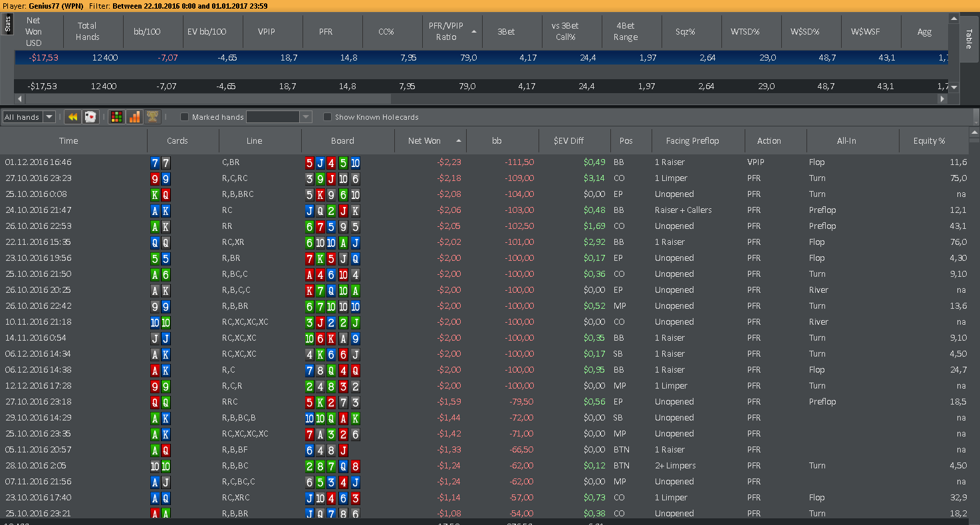Open the vertical Table side tab
The height and width of the screenshot is (525, 980).
point(969,39)
